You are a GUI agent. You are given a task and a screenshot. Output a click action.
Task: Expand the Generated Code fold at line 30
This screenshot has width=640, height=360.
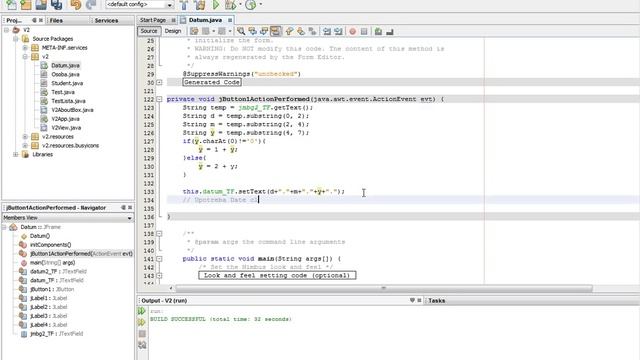(159, 82)
